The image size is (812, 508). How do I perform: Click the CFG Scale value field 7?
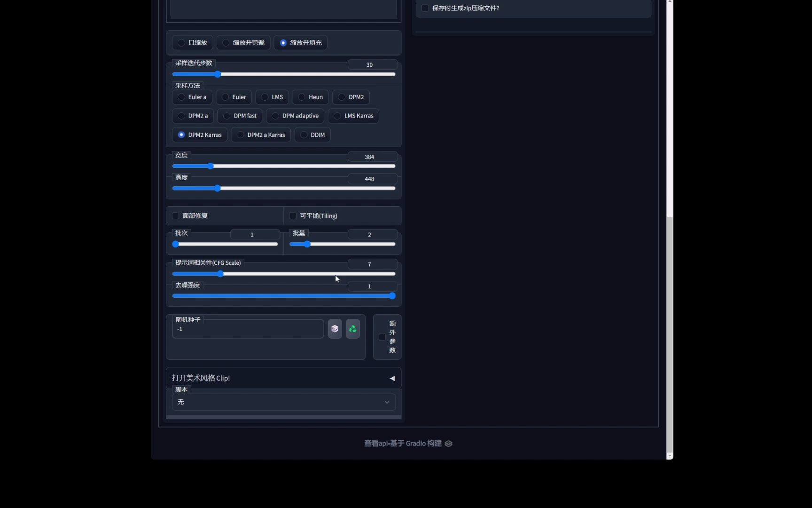point(373,264)
